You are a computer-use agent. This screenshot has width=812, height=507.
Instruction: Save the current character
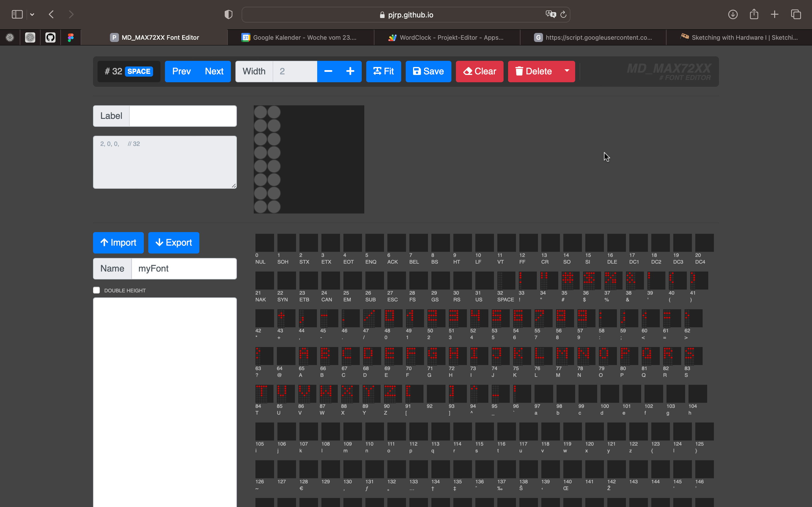pyautogui.click(x=428, y=72)
